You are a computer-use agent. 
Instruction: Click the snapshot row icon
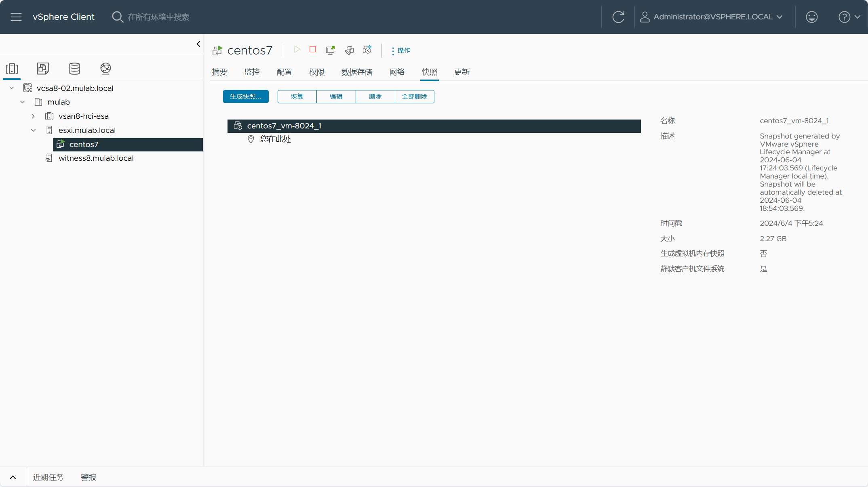point(238,126)
